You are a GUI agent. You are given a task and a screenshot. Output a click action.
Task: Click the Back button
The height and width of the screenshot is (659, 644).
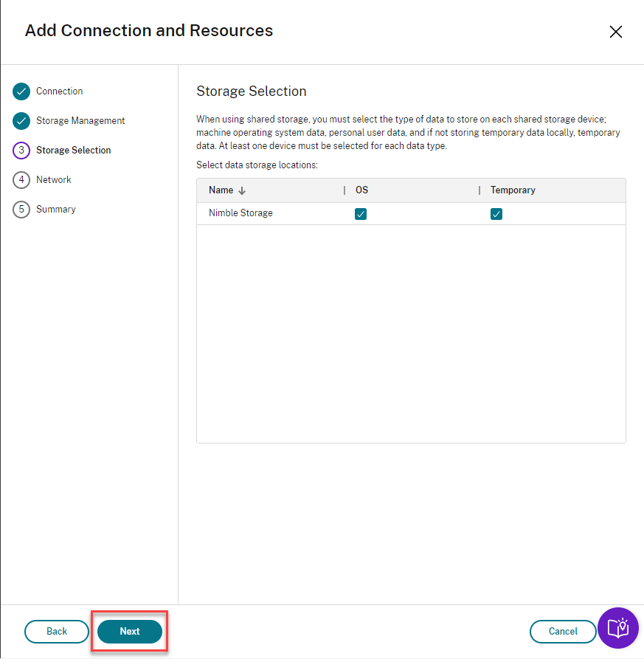tap(57, 632)
